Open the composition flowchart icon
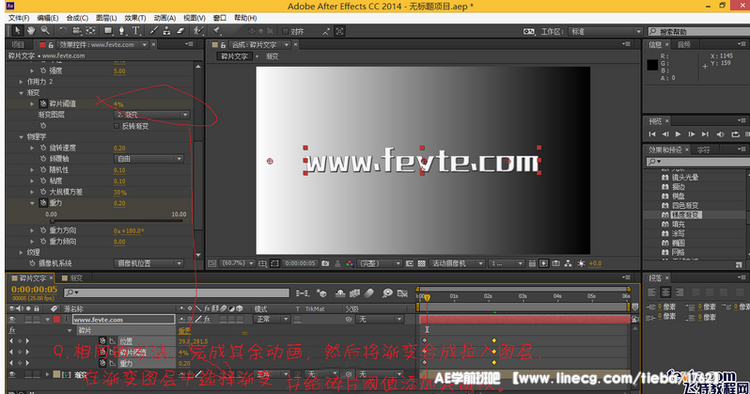750x394 pixels. click(x=568, y=263)
